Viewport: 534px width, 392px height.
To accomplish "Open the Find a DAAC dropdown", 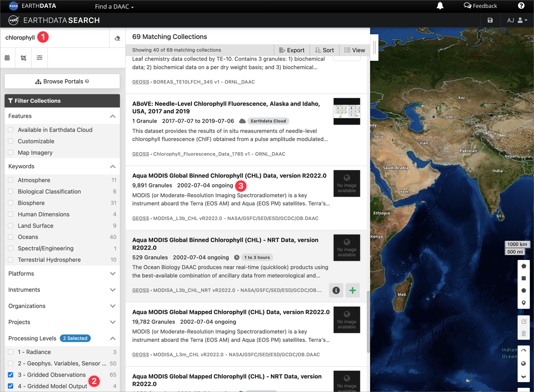I will [114, 7].
